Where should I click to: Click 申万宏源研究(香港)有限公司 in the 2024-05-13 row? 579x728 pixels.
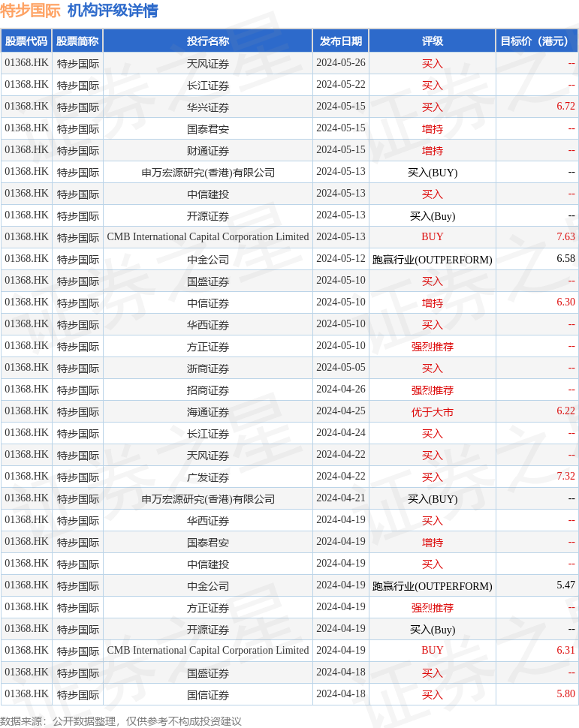tap(208, 173)
